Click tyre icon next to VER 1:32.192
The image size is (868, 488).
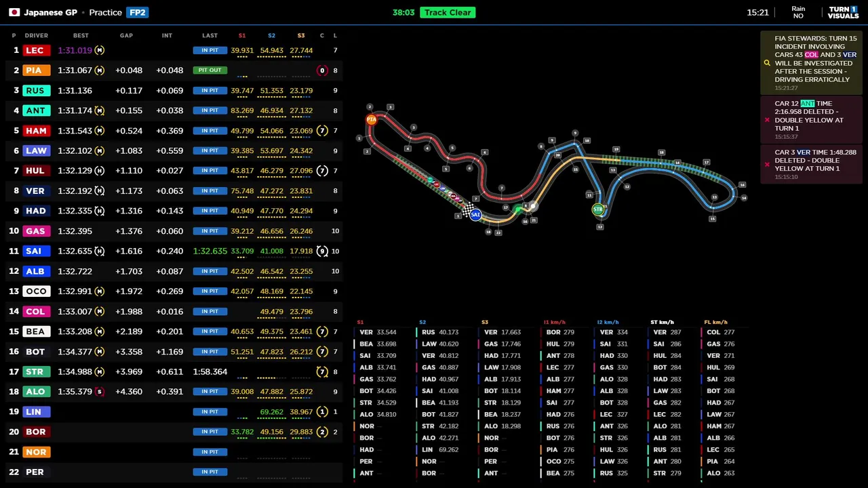point(100,191)
